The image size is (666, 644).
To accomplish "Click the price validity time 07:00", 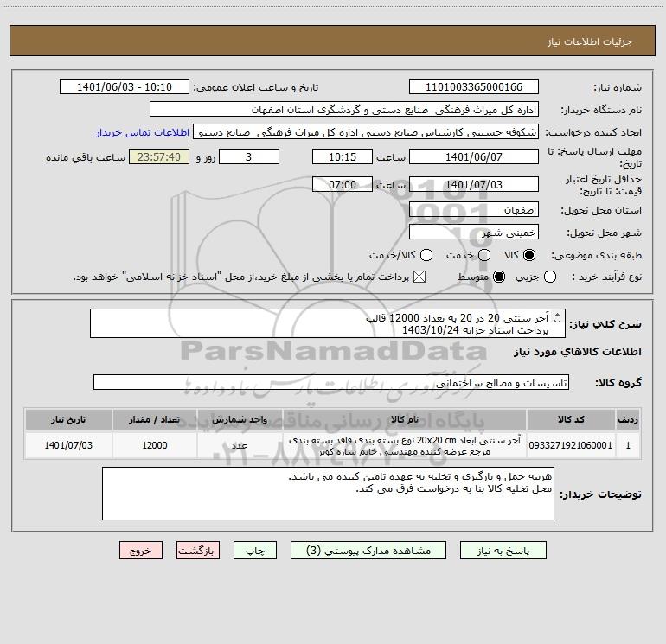I will pyautogui.click(x=343, y=184).
